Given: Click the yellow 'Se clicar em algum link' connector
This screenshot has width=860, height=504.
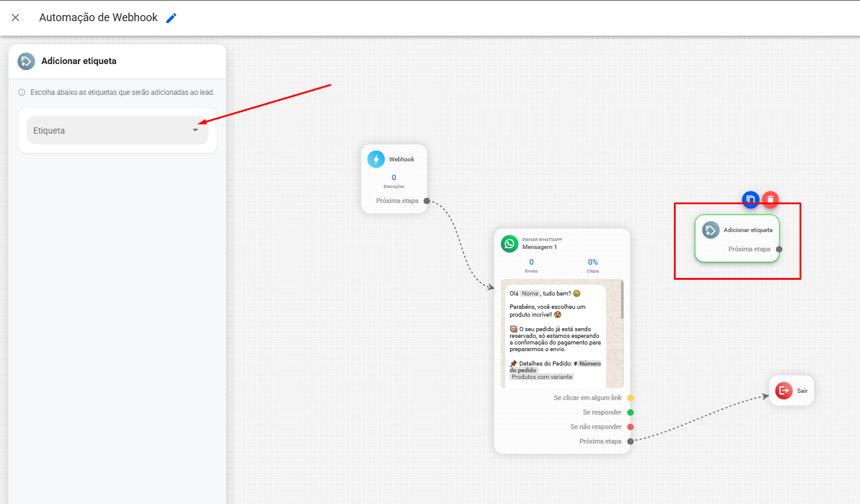Looking at the screenshot, I should [x=630, y=398].
